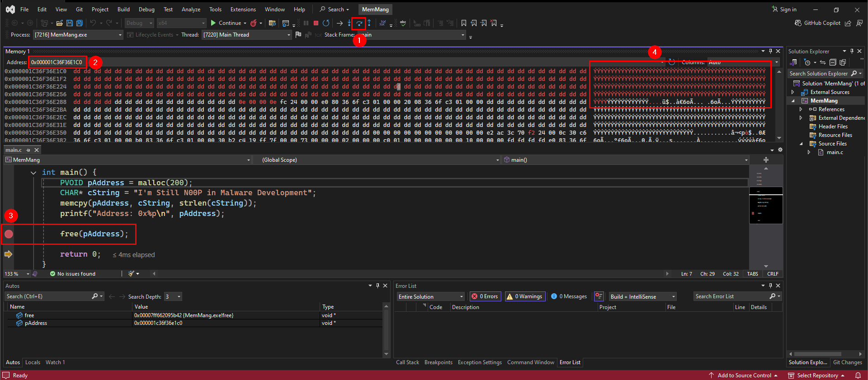Click Select Repository in status bar
Image resolution: width=868 pixels, height=380 pixels.
816,375
